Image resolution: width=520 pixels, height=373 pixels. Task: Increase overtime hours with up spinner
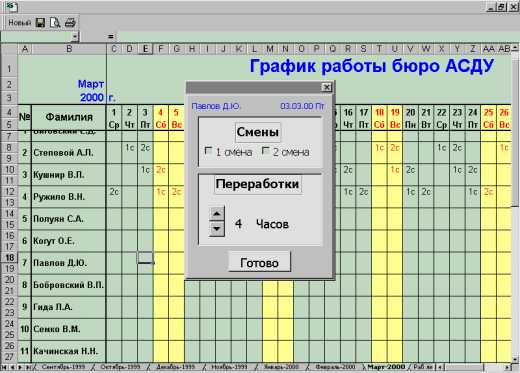(x=217, y=214)
